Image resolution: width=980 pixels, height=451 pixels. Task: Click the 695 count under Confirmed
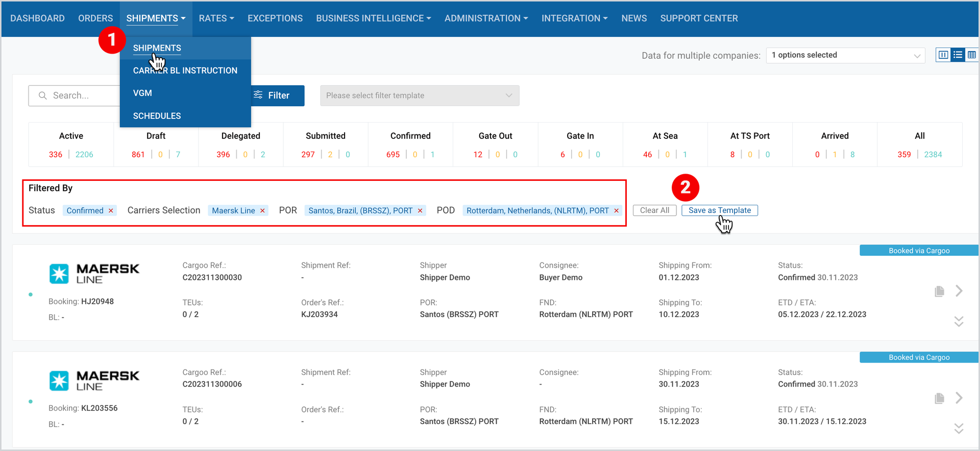point(393,154)
